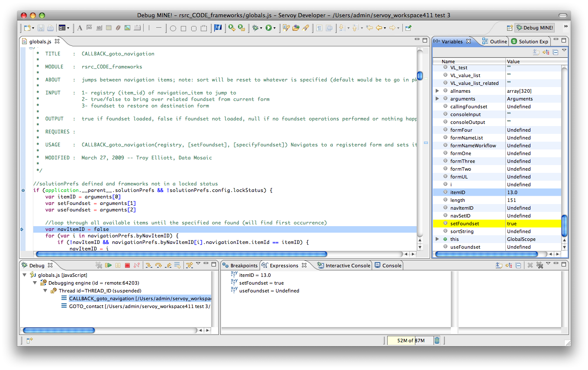Click the Variables view vertical scrollbar thumb
588x370 pixels.
pos(564,226)
